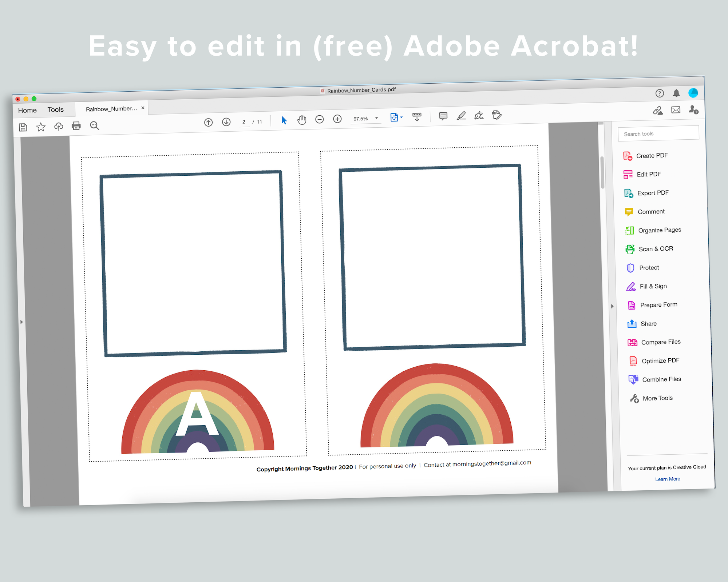Click the scrolling mode keyboard icon
The width and height of the screenshot is (728, 582).
pyautogui.click(x=417, y=117)
